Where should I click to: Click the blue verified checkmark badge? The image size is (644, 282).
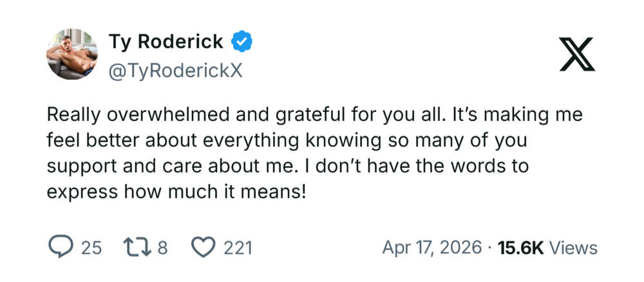[242, 42]
